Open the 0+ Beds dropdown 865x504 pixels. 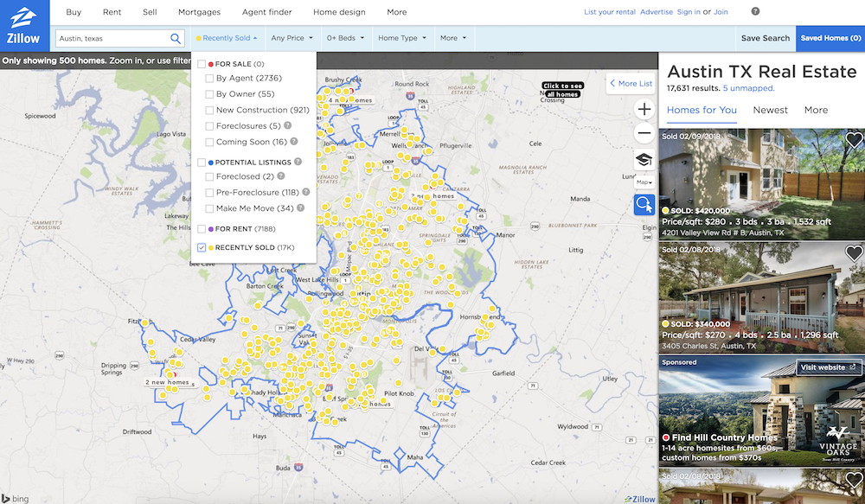[x=345, y=38]
